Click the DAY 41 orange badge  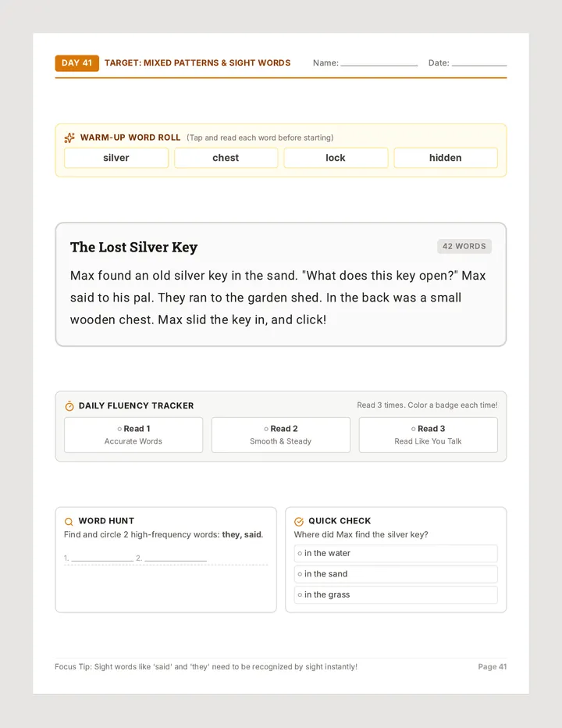(77, 63)
